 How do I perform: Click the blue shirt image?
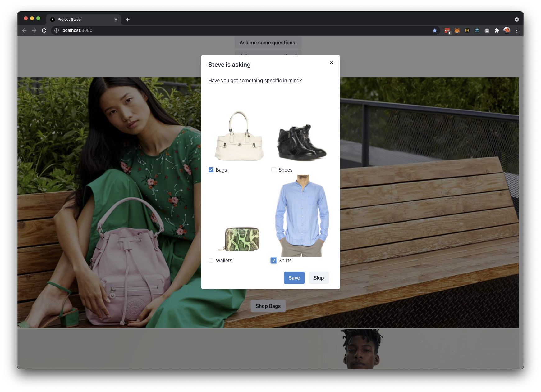[302, 216]
